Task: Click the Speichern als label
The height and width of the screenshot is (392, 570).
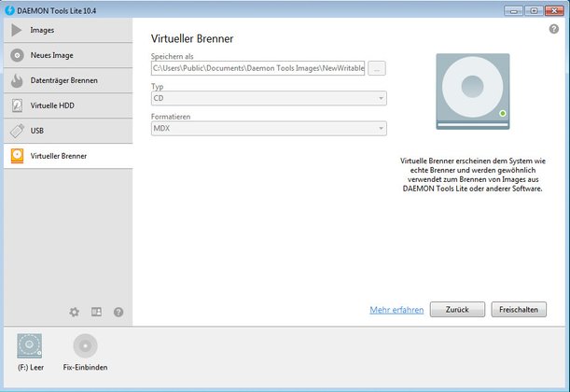Action: (173, 56)
